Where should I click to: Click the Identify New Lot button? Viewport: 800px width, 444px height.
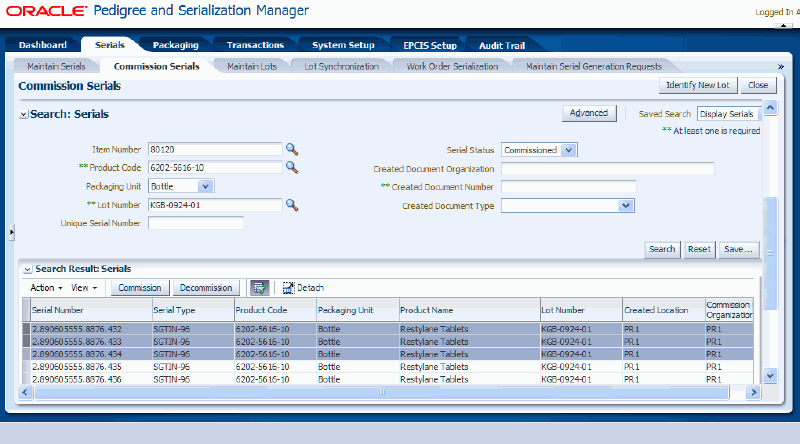pyautogui.click(x=698, y=85)
